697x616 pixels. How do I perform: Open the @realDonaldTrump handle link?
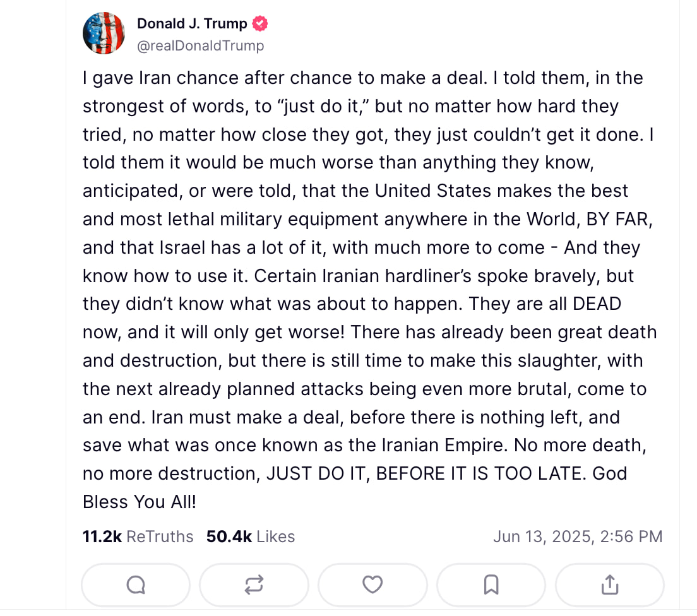pos(201,46)
